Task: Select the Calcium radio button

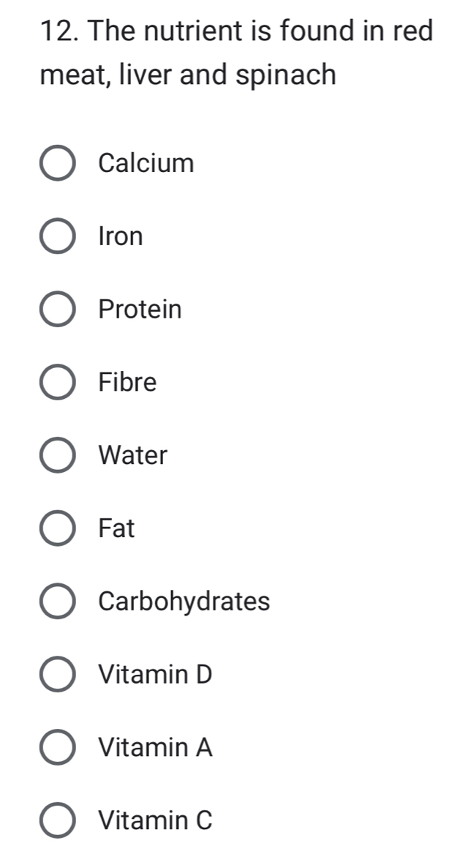Action: coord(56,163)
